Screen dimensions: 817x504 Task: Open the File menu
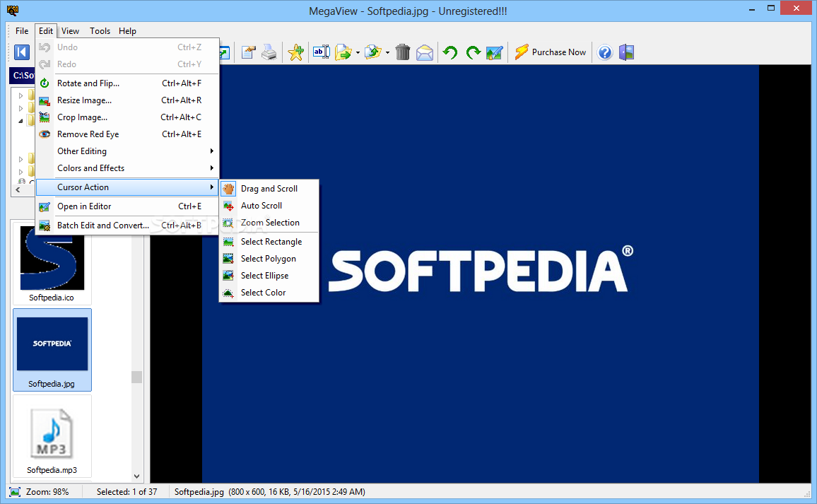[22, 31]
